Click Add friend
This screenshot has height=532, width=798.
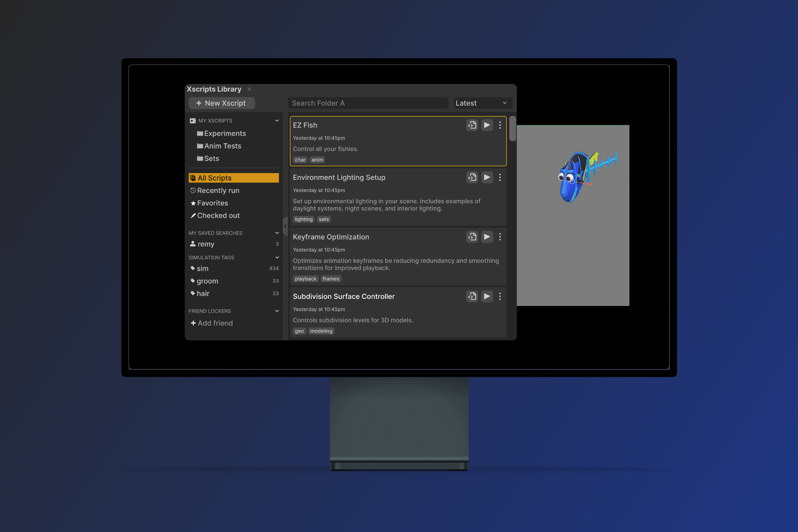coord(212,323)
